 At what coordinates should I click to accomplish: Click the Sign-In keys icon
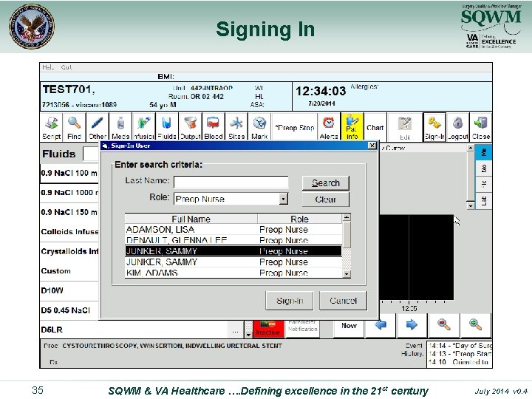pyautogui.click(x=434, y=127)
